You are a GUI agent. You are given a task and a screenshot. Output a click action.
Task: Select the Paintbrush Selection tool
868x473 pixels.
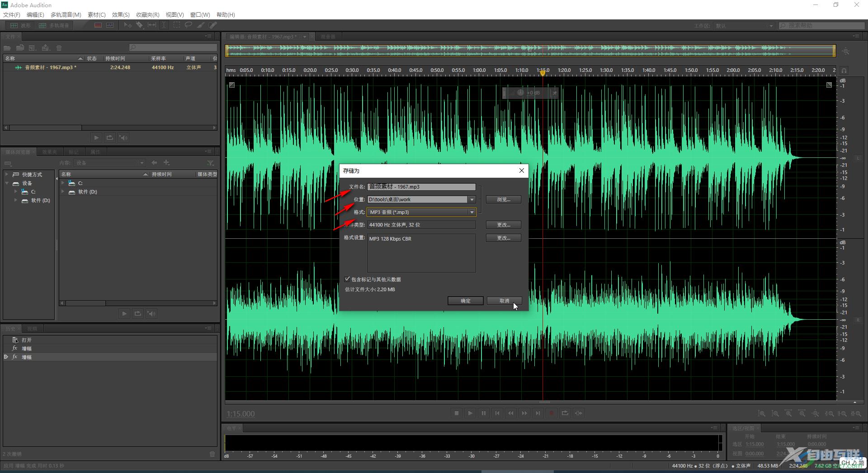201,25
